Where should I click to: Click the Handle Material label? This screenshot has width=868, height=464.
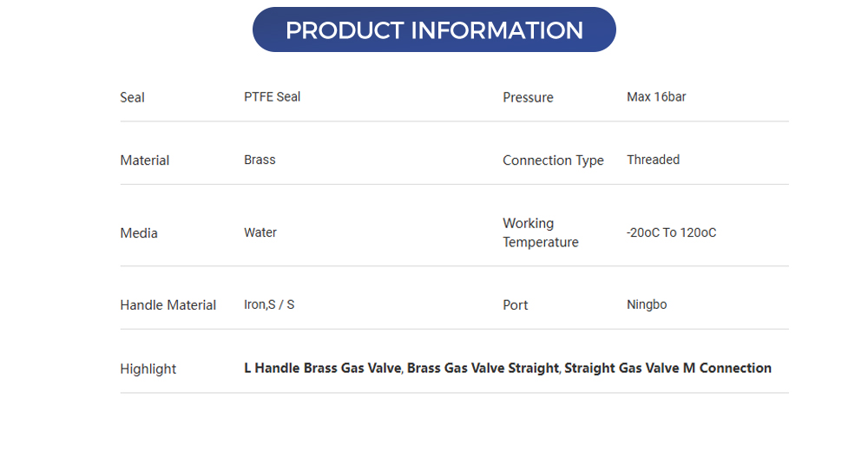pyautogui.click(x=168, y=305)
